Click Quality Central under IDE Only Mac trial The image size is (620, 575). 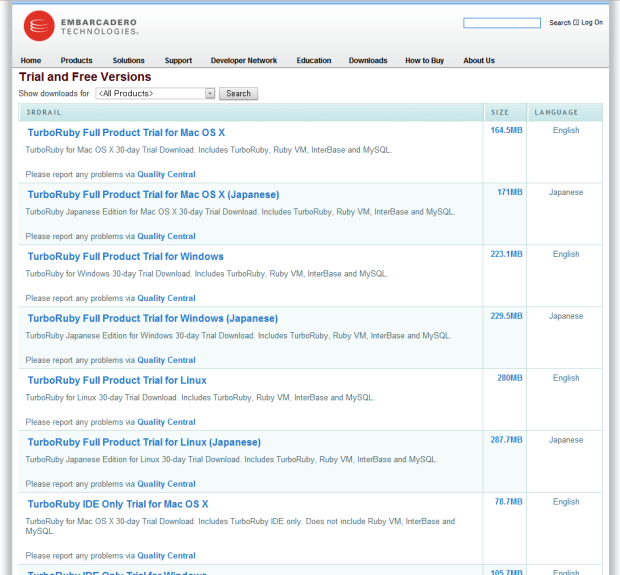(166, 556)
